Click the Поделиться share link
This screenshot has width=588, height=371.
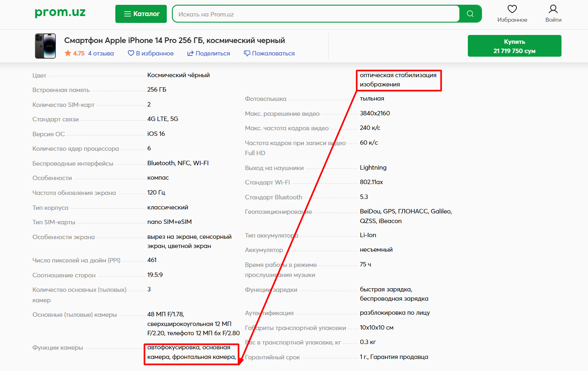[x=209, y=53]
